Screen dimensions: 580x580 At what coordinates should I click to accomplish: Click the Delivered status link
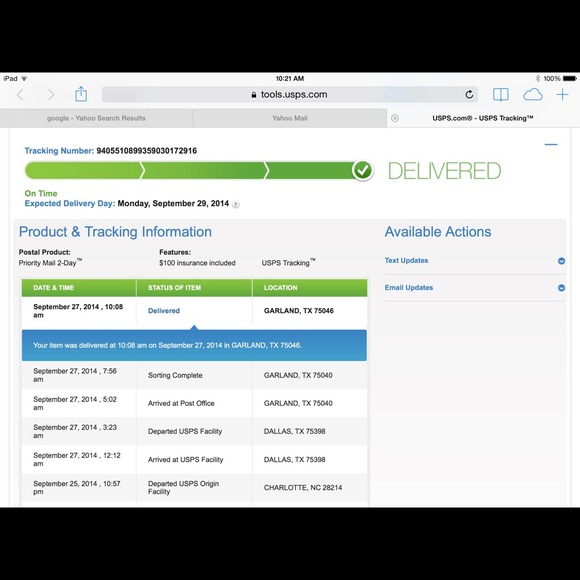(164, 311)
